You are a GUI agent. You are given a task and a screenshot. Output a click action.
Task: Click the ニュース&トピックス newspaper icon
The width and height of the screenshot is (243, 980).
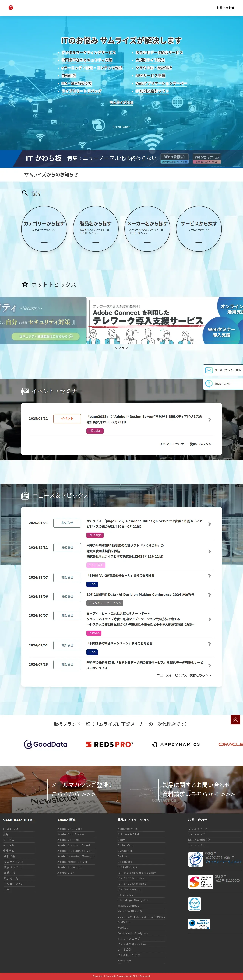pos(25,496)
